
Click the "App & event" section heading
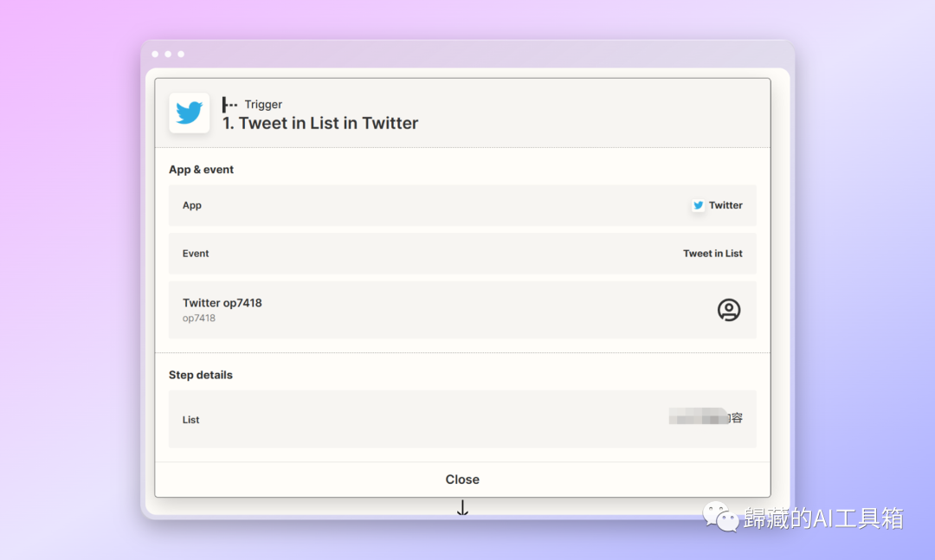point(201,170)
